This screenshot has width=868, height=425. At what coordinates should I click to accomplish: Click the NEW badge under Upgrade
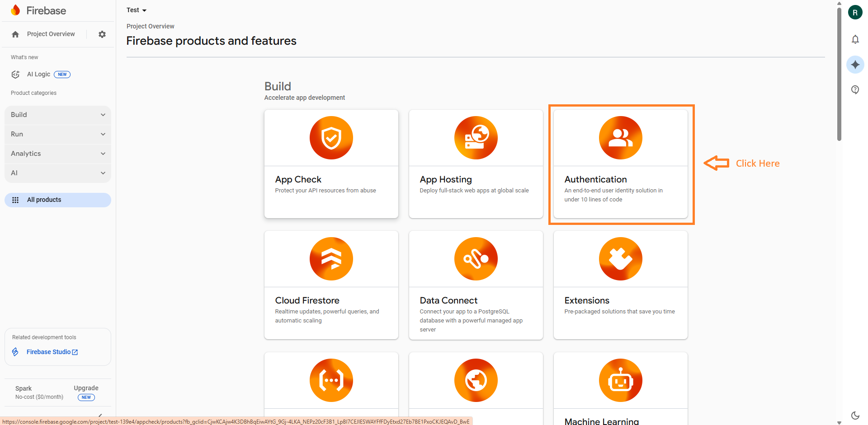coord(86,397)
